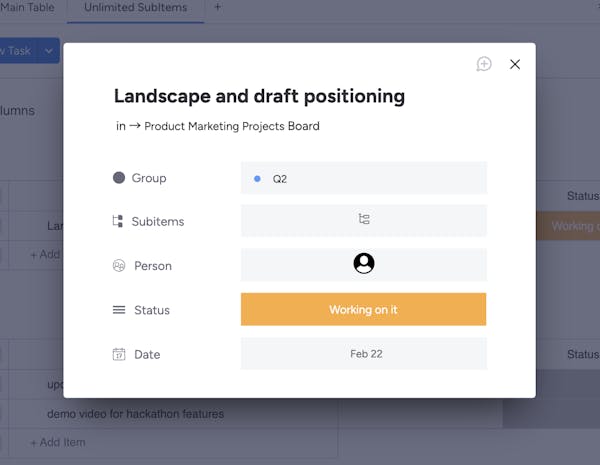
Task: Click the Group label in the card
Action: (149, 178)
